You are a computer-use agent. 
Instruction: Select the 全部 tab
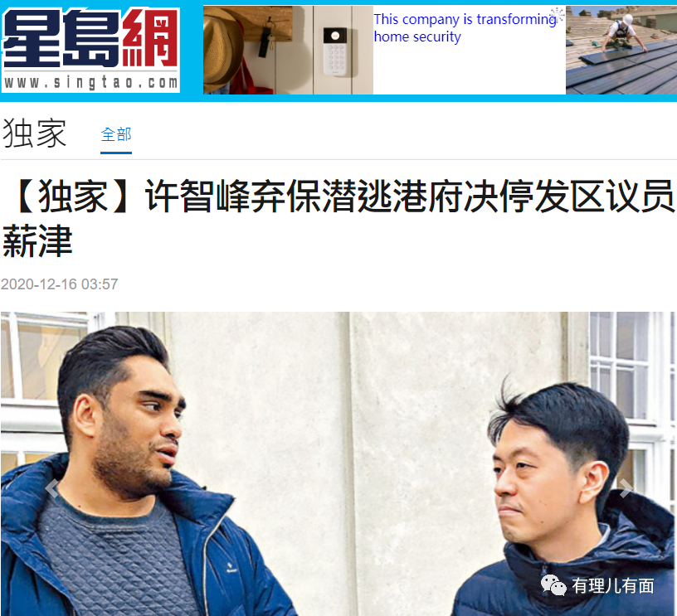[x=116, y=134]
